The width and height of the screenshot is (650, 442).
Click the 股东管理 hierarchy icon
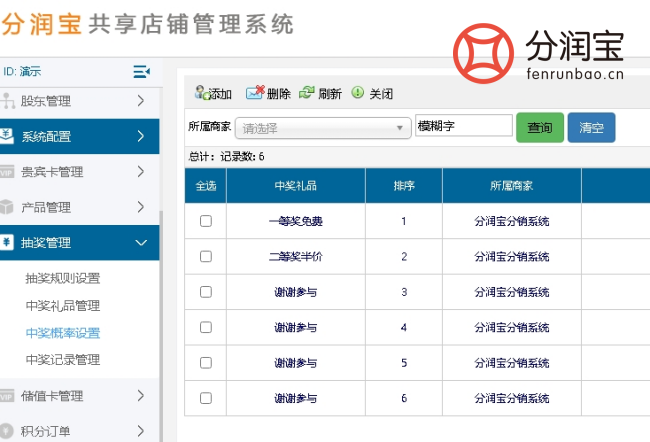tap(7, 101)
